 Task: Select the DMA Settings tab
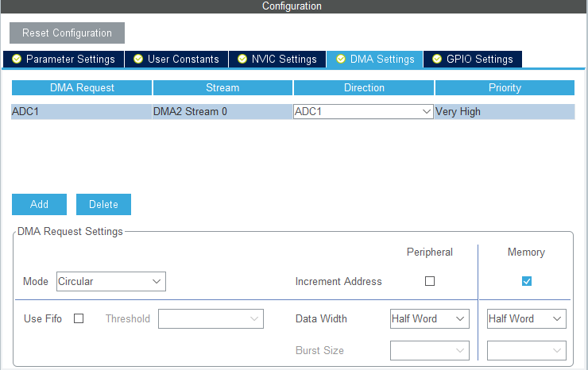(374, 60)
